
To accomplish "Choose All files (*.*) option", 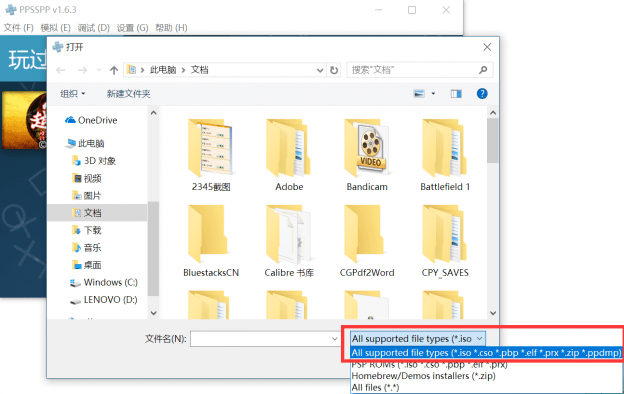I will tap(375, 387).
